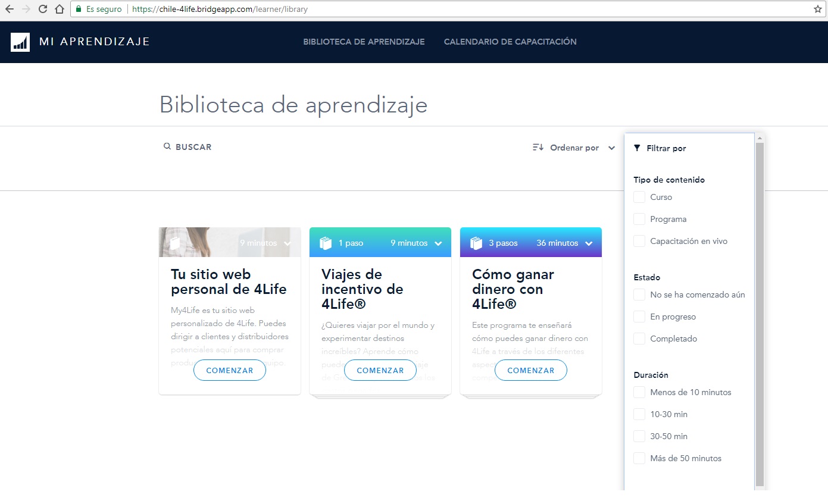Enable the Menos de 10 minutos filter
The height and width of the screenshot is (504, 828).
639,392
